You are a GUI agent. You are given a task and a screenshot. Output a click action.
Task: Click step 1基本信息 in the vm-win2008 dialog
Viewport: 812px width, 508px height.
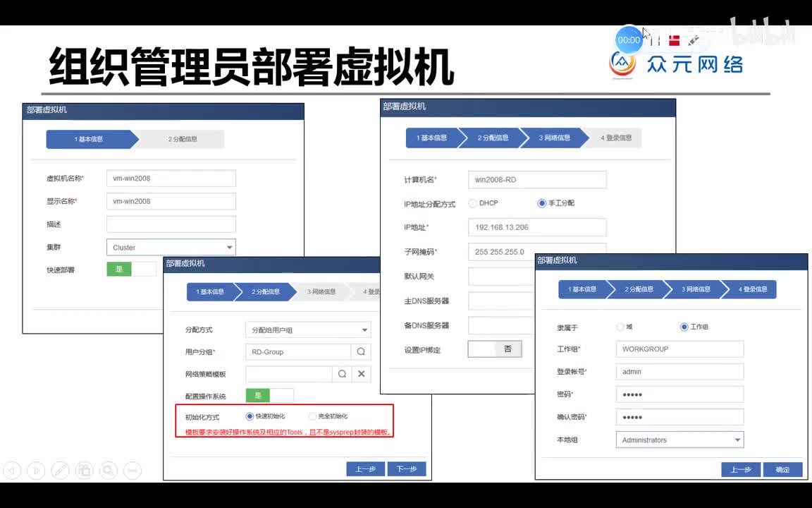point(89,139)
